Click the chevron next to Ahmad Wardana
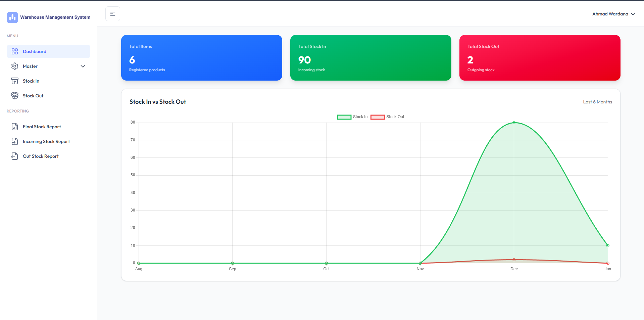 (x=633, y=14)
